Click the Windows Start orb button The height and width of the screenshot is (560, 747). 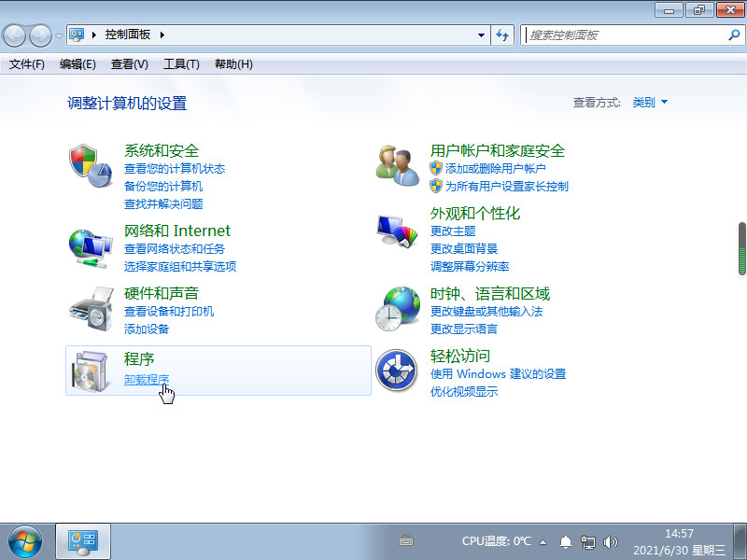(x=25, y=541)
